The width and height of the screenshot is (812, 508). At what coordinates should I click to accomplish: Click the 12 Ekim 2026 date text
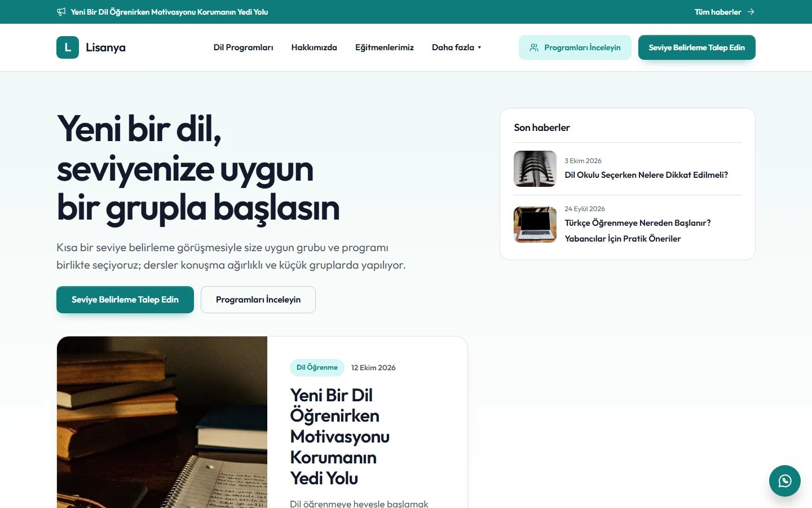(x=373, y=367)
